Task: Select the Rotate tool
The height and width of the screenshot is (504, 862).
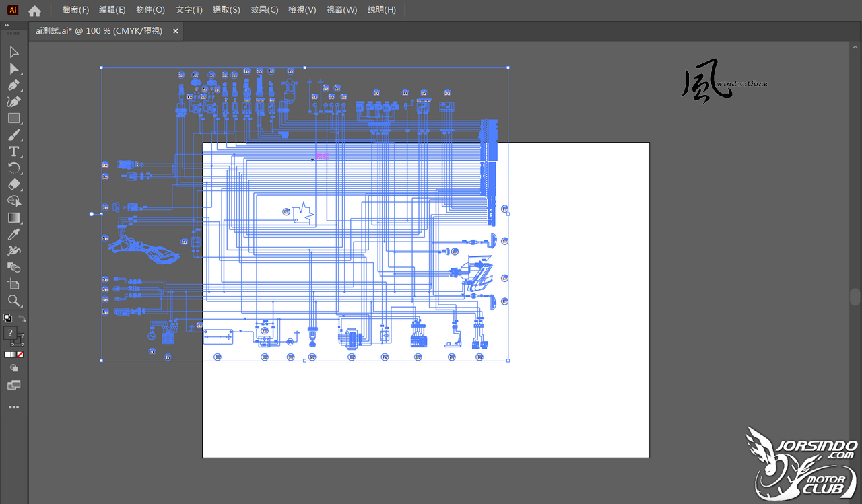Action: click(13, 168)
